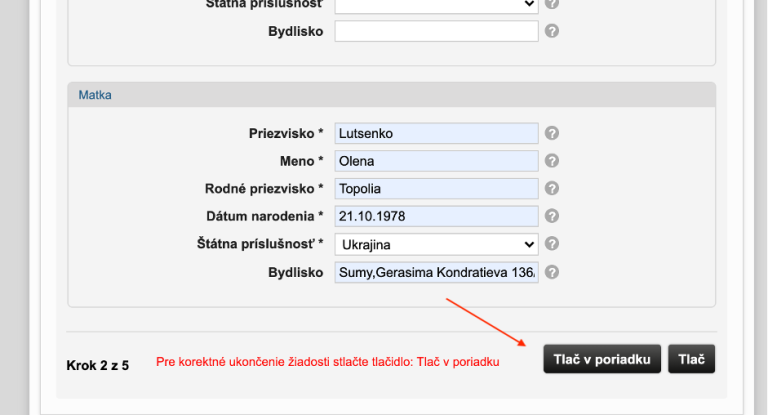Click the Matka section header
Viewport: 768px width, 415px height.
tap(95, 95)
